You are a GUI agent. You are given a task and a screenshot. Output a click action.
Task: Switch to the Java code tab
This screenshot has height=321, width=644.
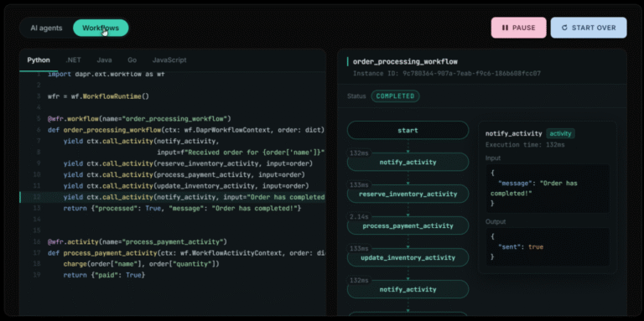104,60
